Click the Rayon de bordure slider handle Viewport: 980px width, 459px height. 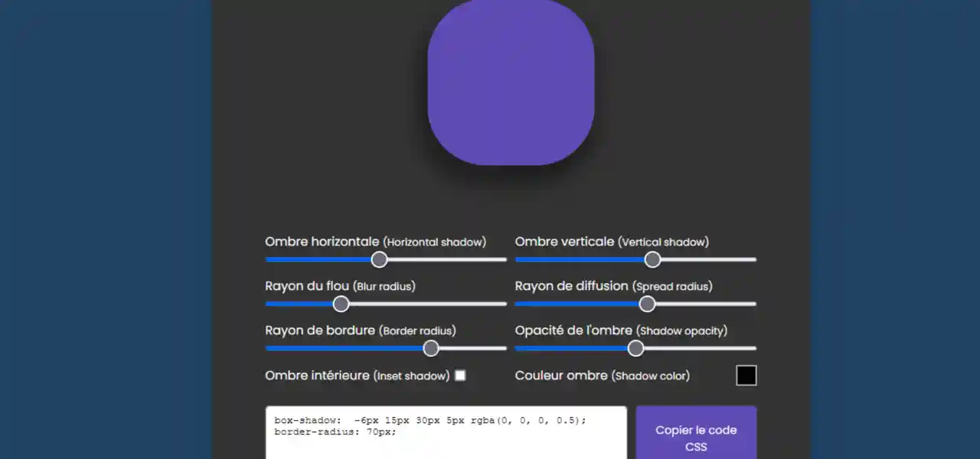pos(431,348)
